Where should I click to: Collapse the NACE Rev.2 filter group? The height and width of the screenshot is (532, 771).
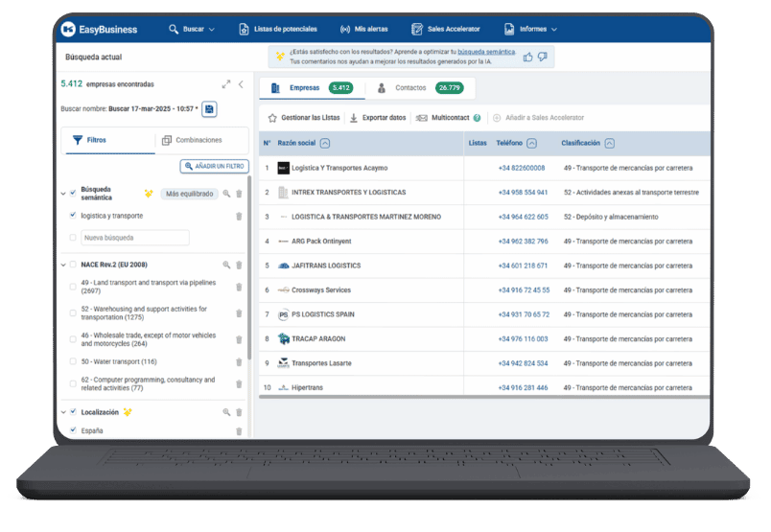pos(63,265)
